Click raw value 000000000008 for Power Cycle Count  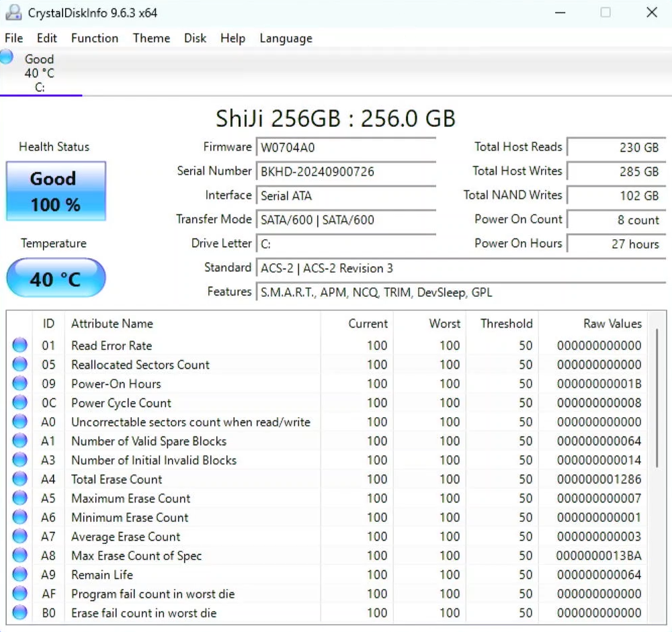click(599, 403)
